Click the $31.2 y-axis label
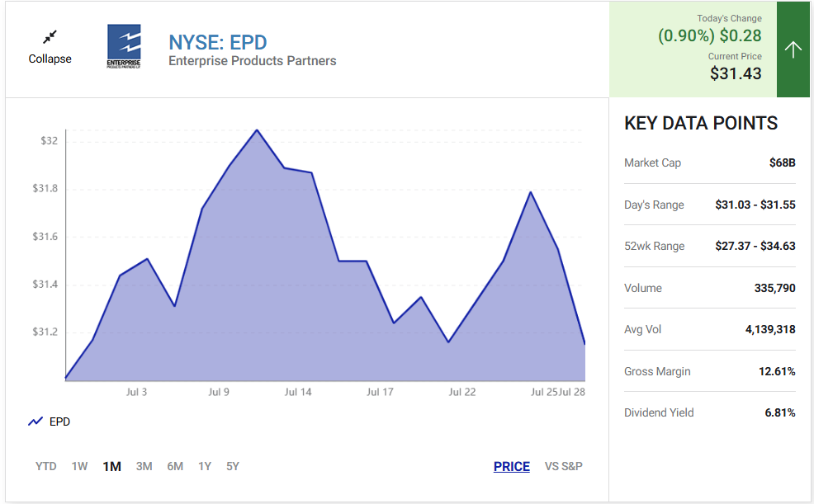This screenshot has width=814, height=504. pyautogui.click(x=45, y=332)
